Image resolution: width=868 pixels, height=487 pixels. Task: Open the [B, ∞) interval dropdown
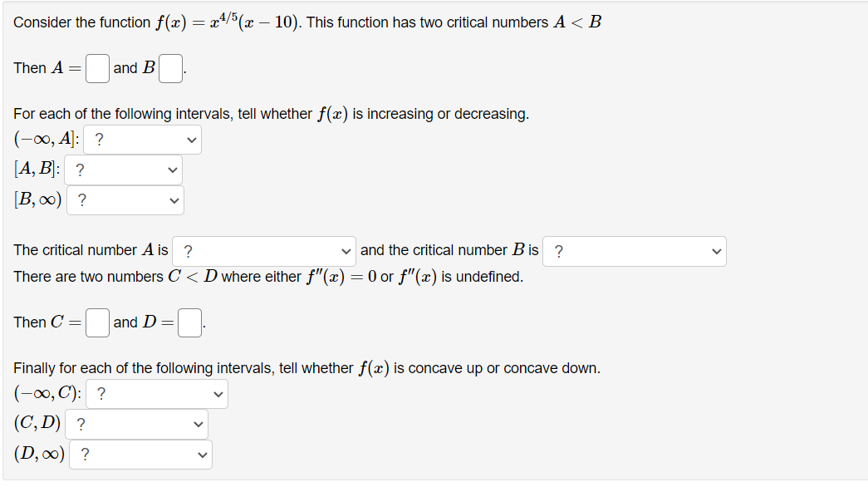tap(125, 199)
